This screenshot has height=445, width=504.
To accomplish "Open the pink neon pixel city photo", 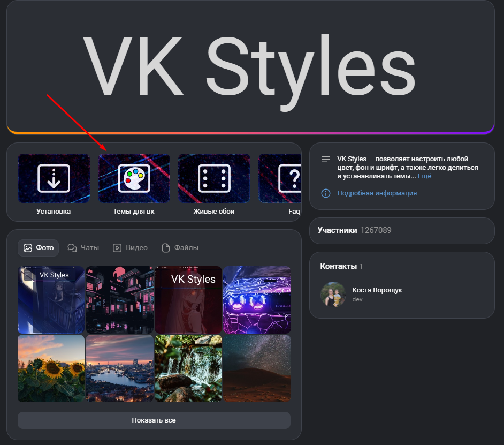I will pos(119,300).
